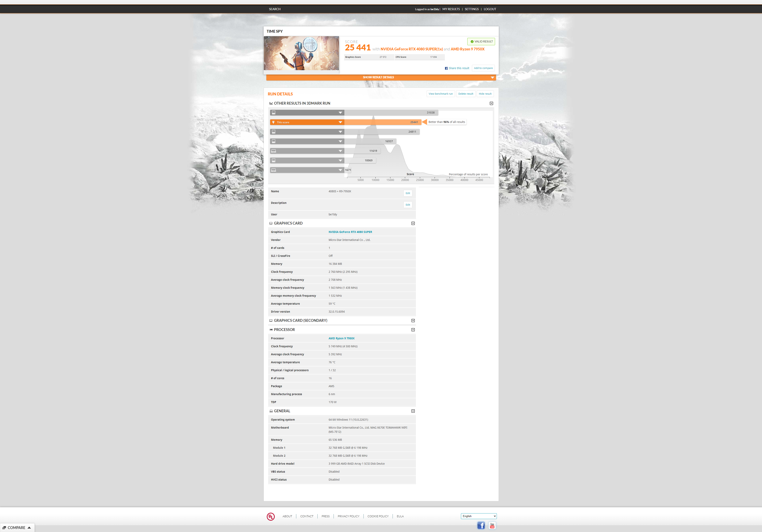Click the Valid Result badge

[481, 41]
